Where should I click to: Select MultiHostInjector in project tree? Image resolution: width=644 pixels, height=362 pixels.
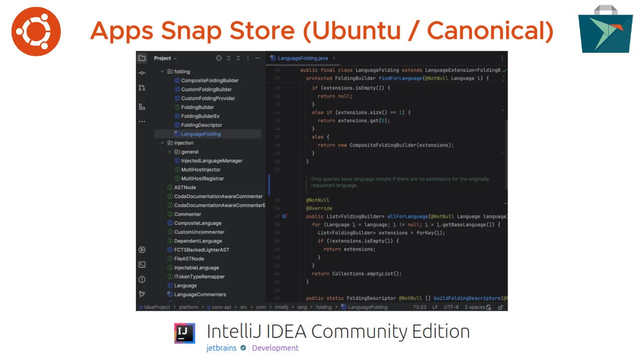pyautogui.click(x=197, y=170)
